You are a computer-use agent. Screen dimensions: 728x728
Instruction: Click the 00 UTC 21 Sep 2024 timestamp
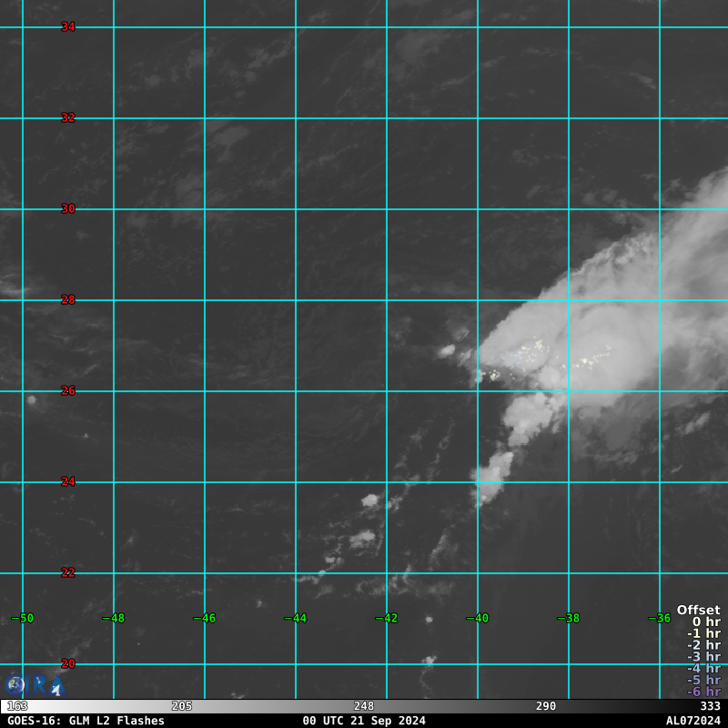coord(364,721)
